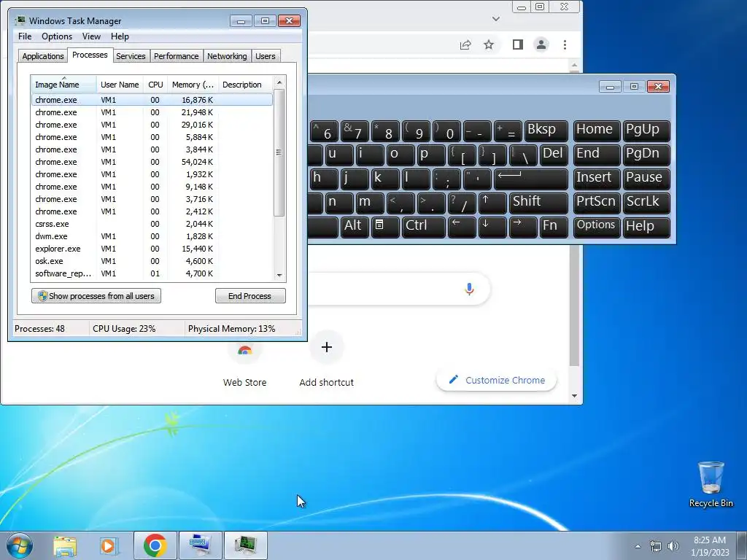
Task: Sort by the Image Name column header
Action: click(x=64, y=85)
